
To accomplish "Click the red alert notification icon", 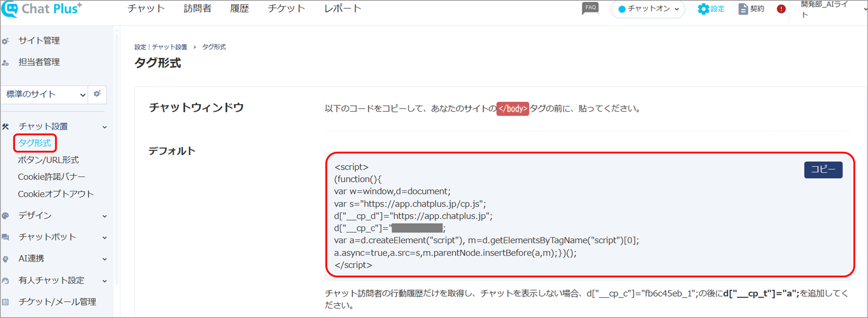I will [x=781, y=9].
